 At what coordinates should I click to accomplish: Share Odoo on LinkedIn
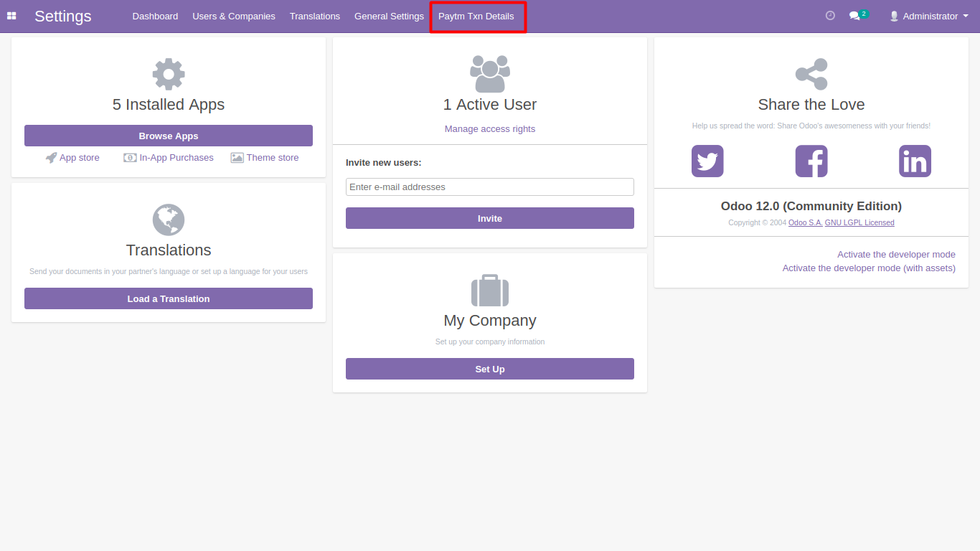tap(915, 161)
